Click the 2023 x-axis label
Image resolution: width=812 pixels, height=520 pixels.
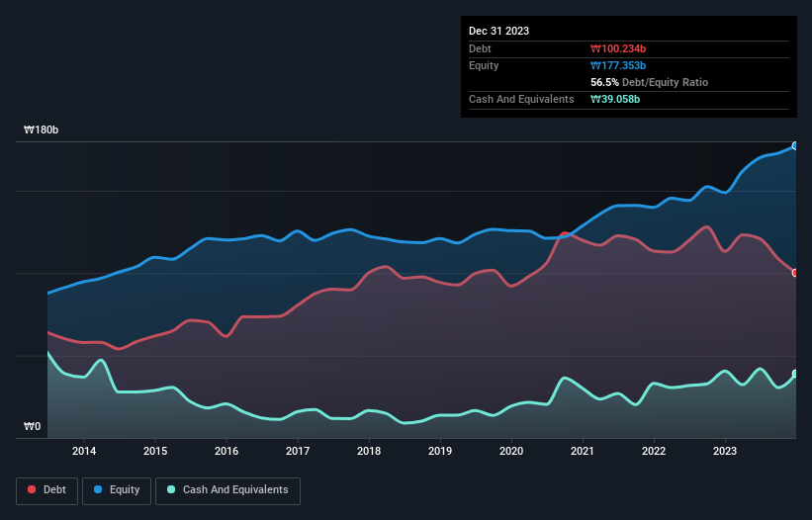point(725,451)
